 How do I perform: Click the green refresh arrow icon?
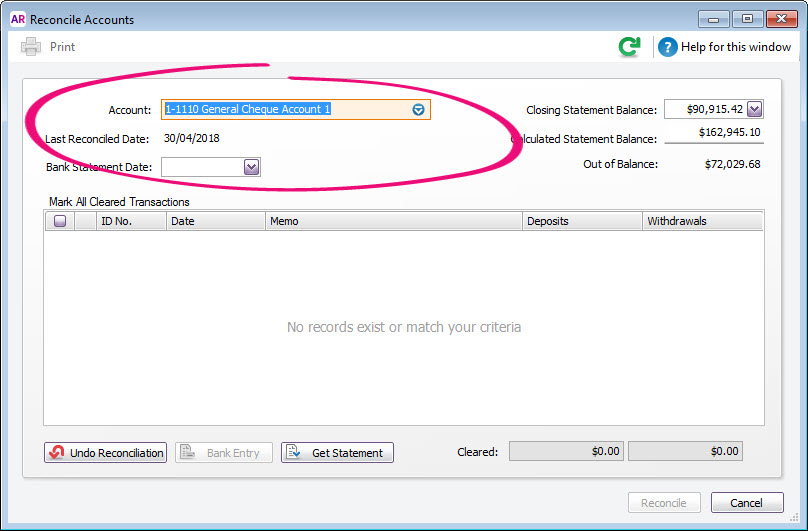click(x=629, y=47)
